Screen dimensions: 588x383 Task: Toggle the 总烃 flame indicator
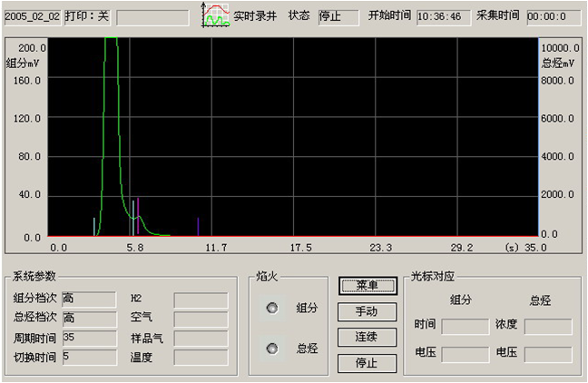click(272, 349)
